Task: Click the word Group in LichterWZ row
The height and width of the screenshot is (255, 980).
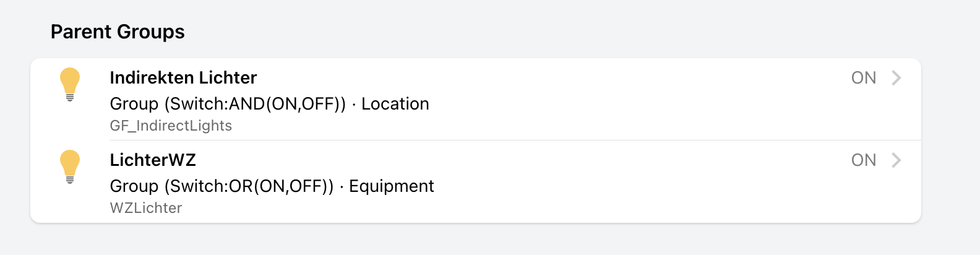Action: pos(134,186)
